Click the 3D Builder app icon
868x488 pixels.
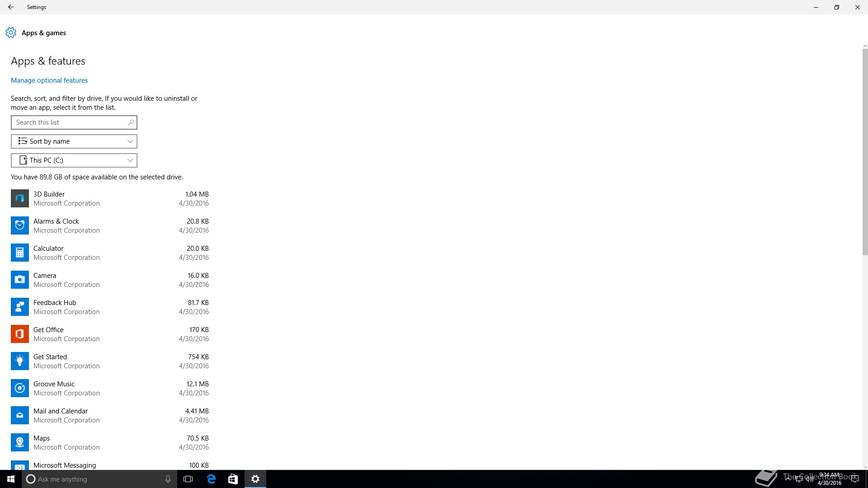[20, 198]
